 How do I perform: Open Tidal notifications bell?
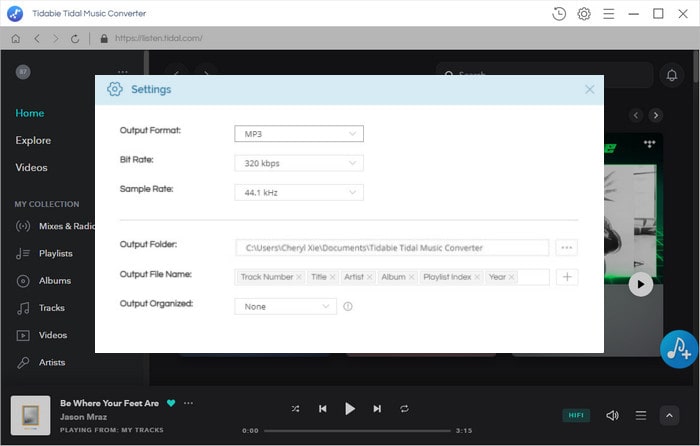[x=672, y=75]
